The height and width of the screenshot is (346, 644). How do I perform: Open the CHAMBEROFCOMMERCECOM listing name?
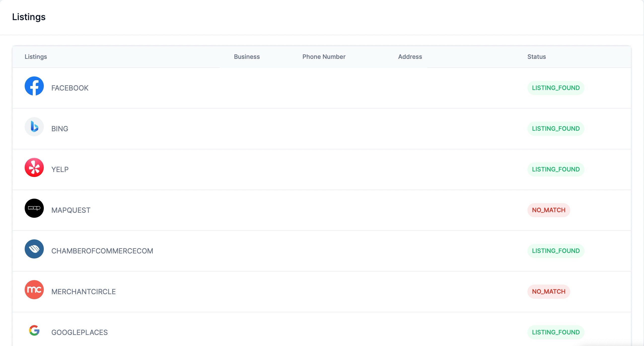tap(102, 251)
